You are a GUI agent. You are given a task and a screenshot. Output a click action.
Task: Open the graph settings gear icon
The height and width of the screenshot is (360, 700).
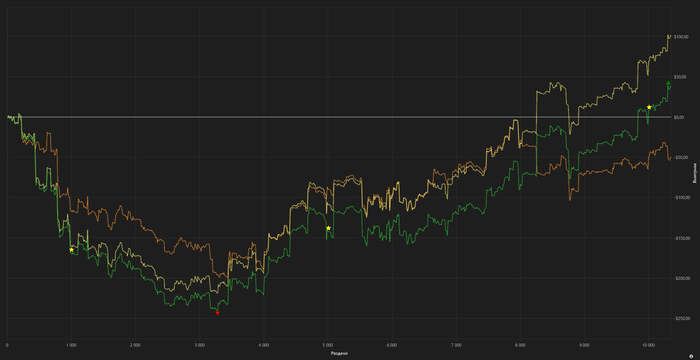[x=691, y=356]
